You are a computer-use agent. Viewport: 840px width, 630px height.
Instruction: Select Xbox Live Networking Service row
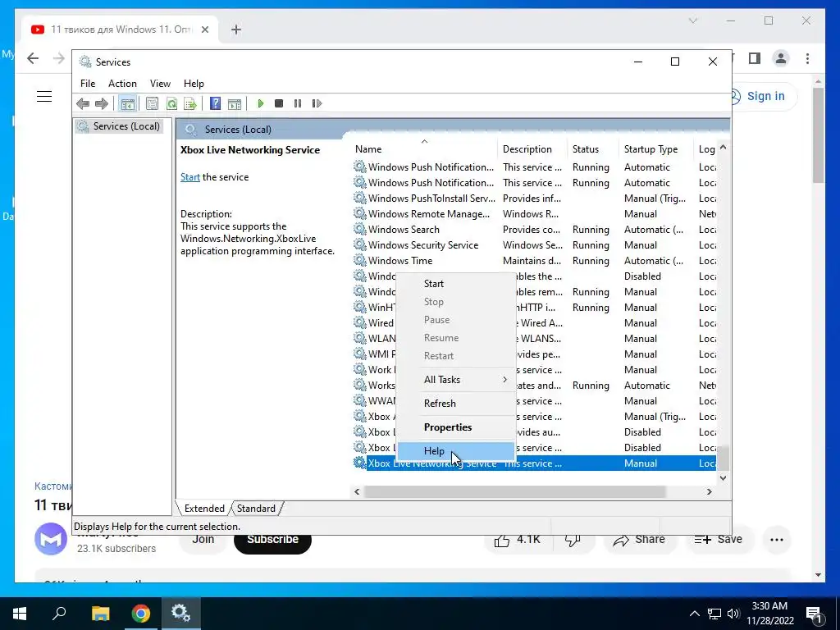pyautogui.click(x=535, y=463)
